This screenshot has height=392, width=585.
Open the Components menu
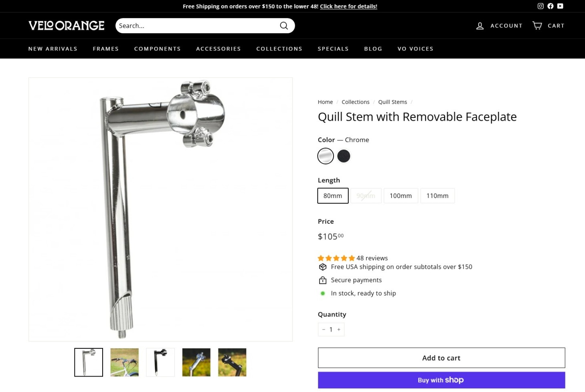click(x=158, y=49)
